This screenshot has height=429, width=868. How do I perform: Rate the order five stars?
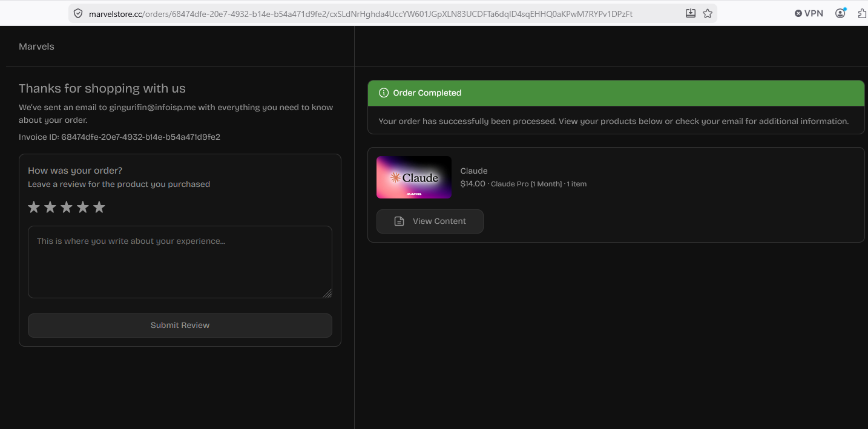[99, 208]
